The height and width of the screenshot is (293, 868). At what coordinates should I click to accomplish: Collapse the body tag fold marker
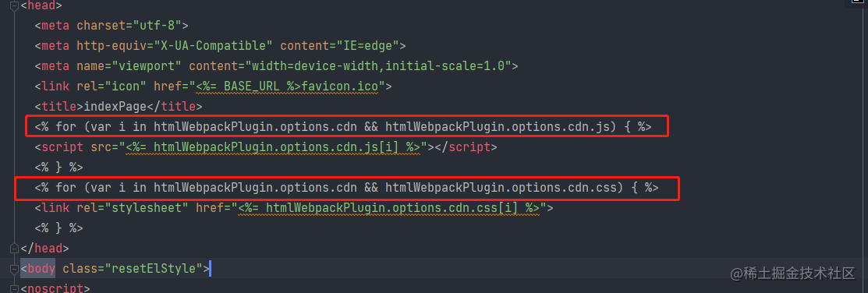(14, 269)
